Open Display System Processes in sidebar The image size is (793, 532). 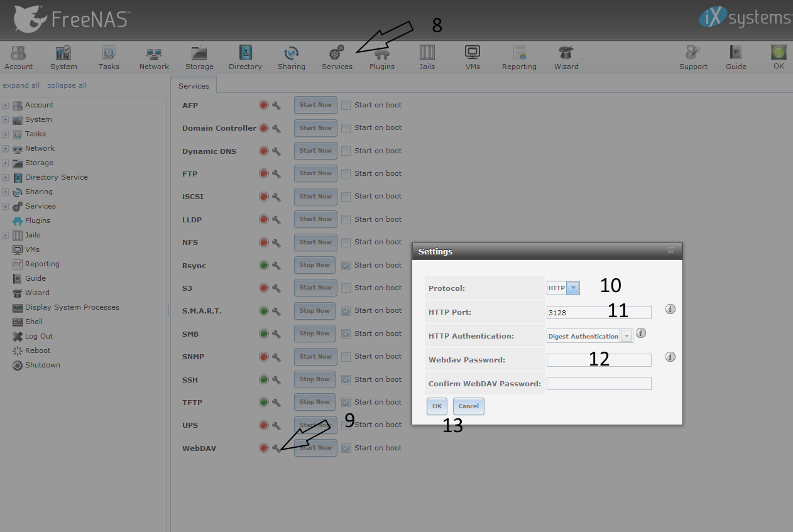72,307
